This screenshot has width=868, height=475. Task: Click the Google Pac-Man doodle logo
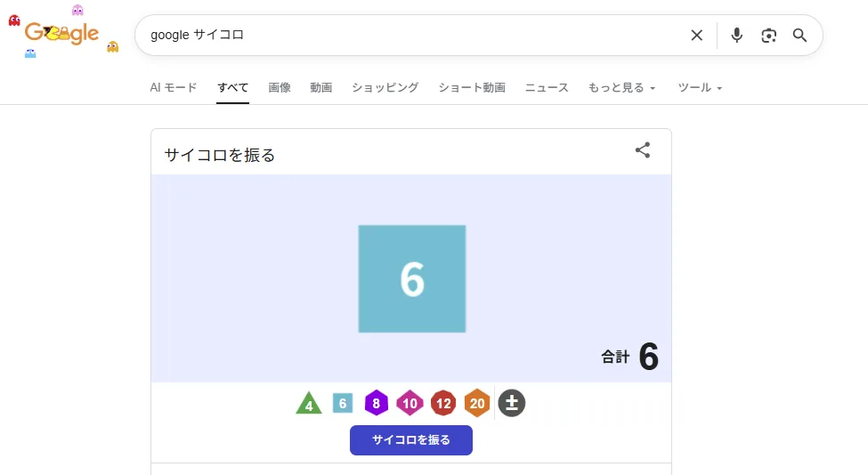click(62, 34)
